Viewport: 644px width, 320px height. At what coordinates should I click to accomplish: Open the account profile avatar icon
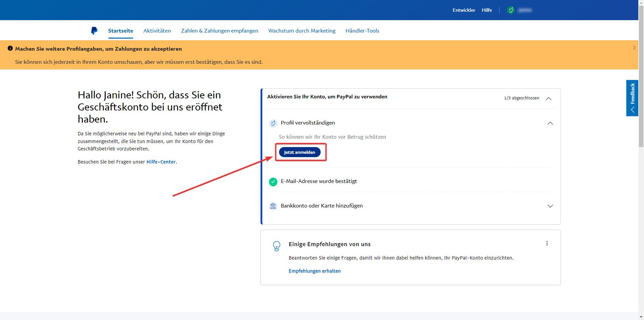pos(511,10)
